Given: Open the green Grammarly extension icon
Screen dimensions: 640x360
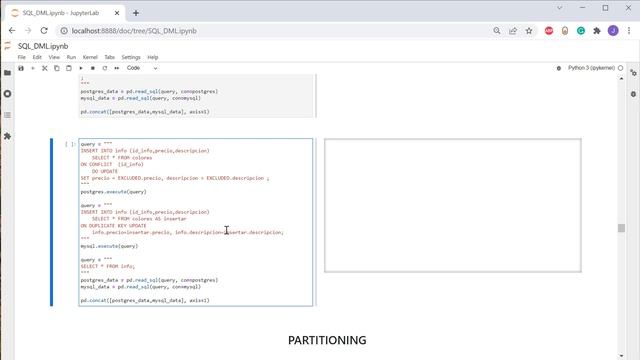Looking at the screenshot, I should (581, 31).
